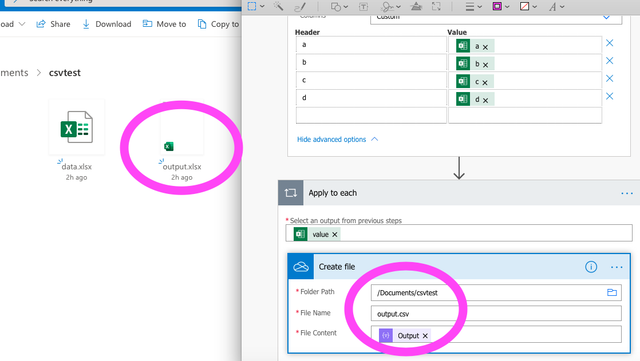Expand the Shape Style dropdown arrow
This screenshot has width=640, height=361.
click(480, 7)
